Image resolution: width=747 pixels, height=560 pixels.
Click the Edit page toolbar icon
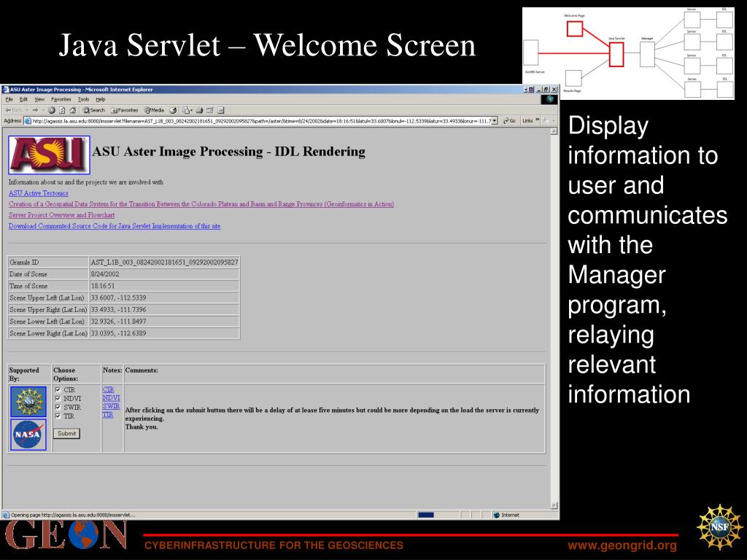click(209, 110)
